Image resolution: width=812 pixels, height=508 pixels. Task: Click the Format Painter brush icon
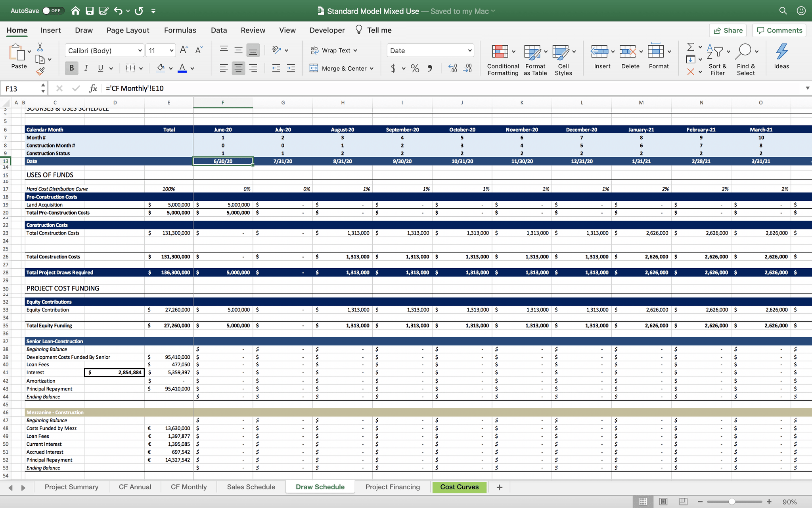pyautogui.click(x=40, y=71)
